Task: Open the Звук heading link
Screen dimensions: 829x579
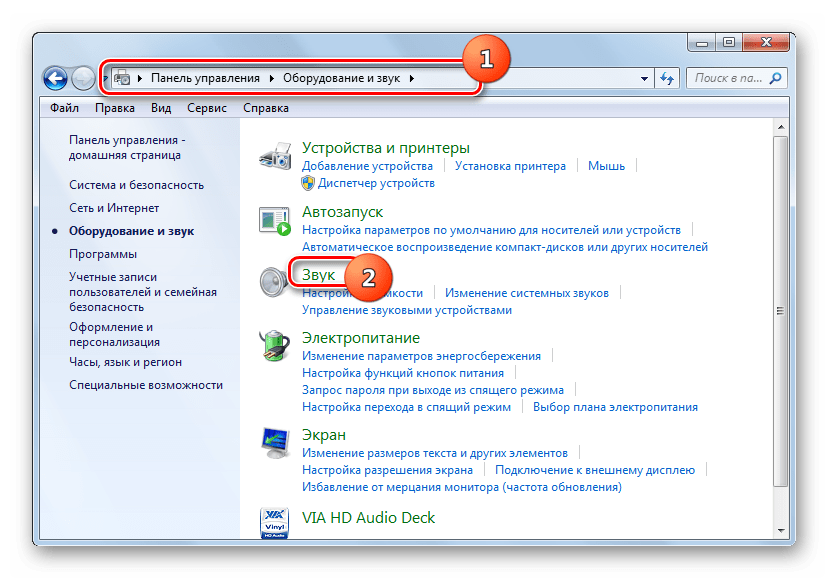Action: pyautogui.click(x=318, y=275)
